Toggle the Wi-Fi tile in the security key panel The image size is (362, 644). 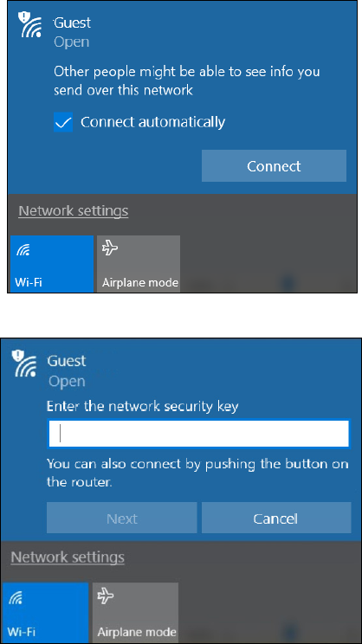coord(45,612)
